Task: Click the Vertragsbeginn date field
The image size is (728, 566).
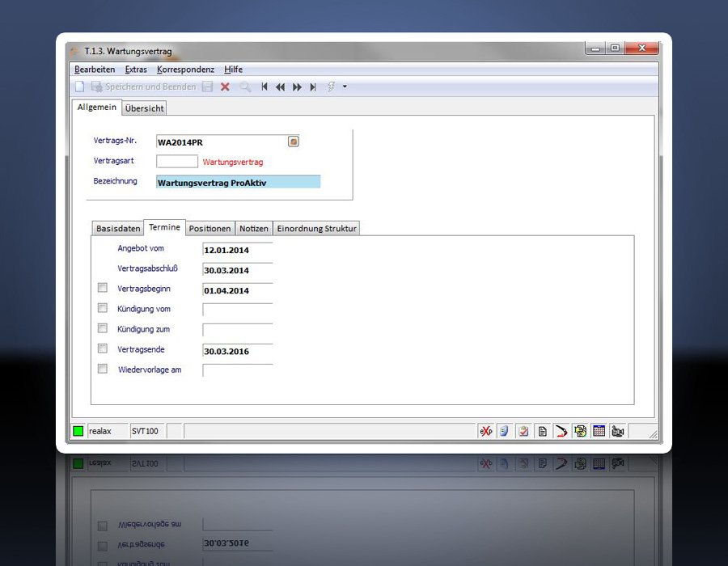Action: (x=238, y=290)
